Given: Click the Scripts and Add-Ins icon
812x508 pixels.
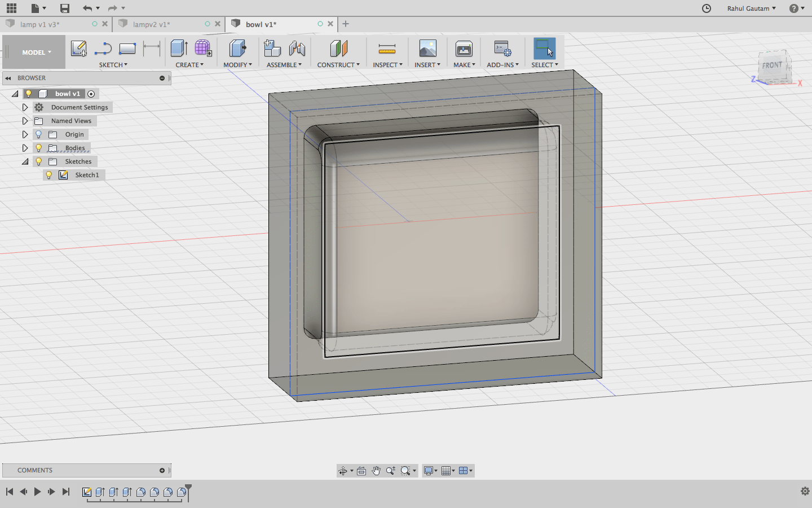Looking at the screenshot, I should point(502,49).
